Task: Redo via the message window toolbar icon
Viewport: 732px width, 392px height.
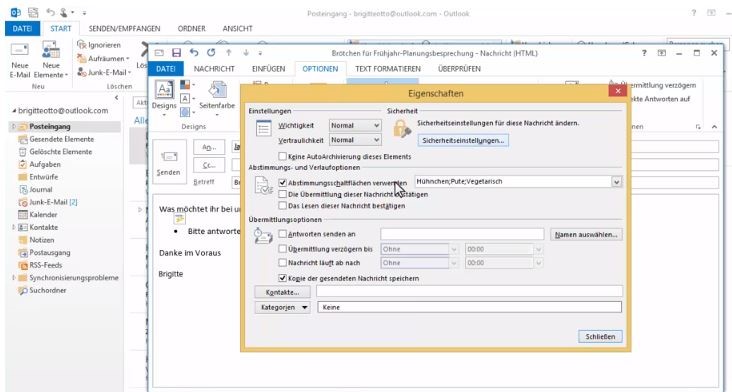Action: tap(211, 53)
